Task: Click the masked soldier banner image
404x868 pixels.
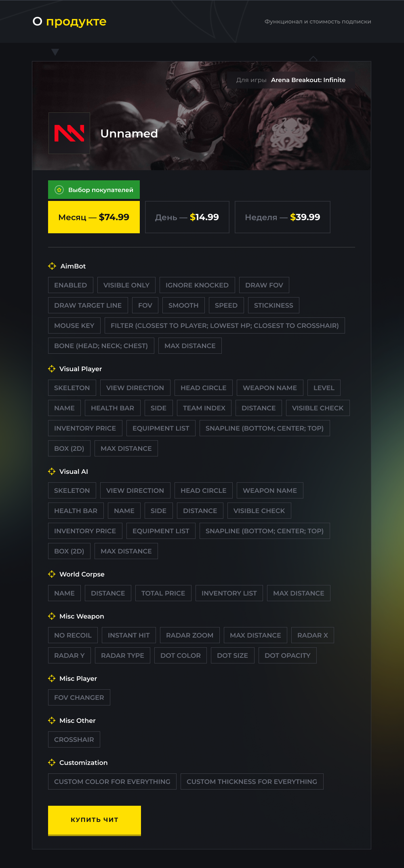Action: click(x=202, y=116)
